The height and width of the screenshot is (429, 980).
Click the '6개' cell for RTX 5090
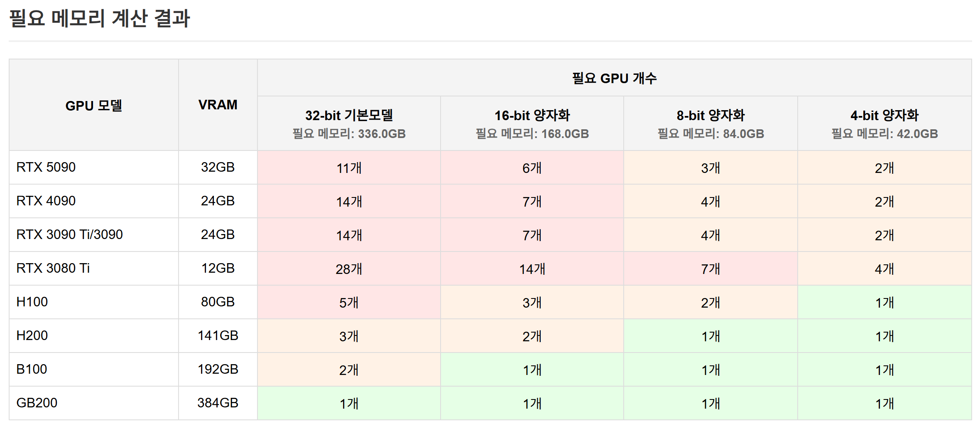(x=532, y=168)
